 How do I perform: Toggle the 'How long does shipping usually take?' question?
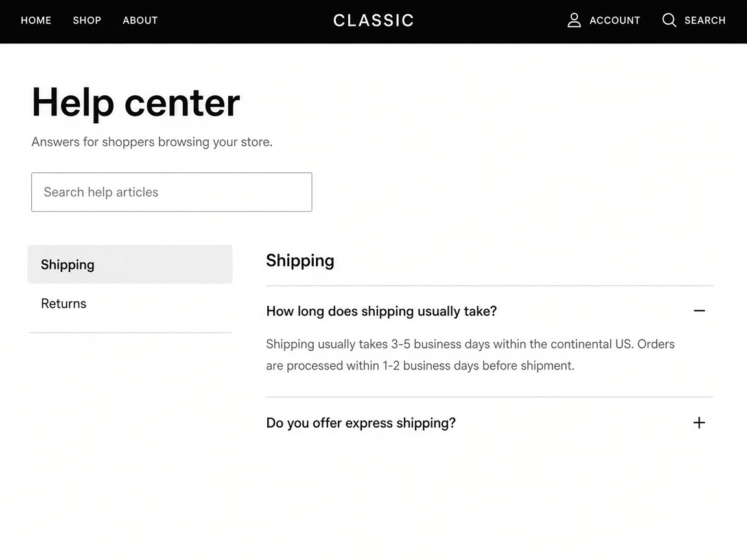click(490, 311)
